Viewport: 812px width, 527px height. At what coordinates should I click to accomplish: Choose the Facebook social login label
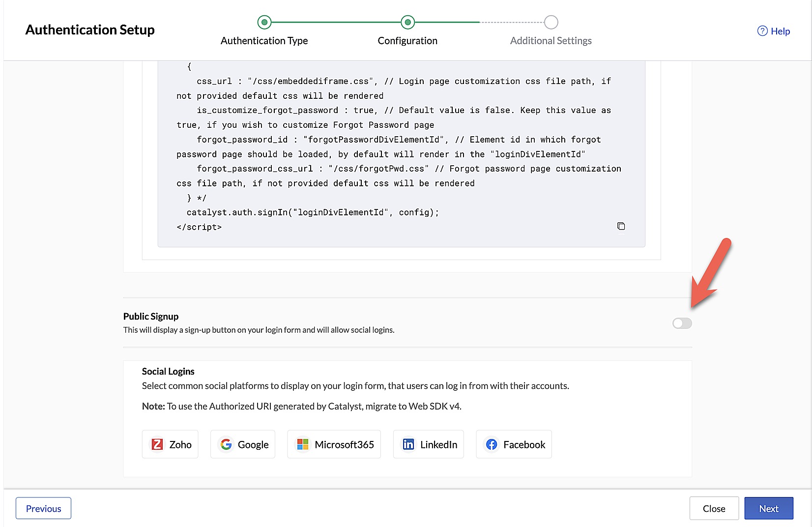[x=524, y=444]
